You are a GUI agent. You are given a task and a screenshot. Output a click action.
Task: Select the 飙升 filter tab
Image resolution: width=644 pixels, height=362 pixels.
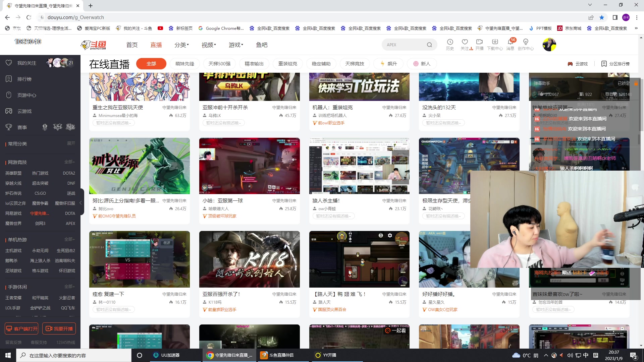[x=388, y=64]
